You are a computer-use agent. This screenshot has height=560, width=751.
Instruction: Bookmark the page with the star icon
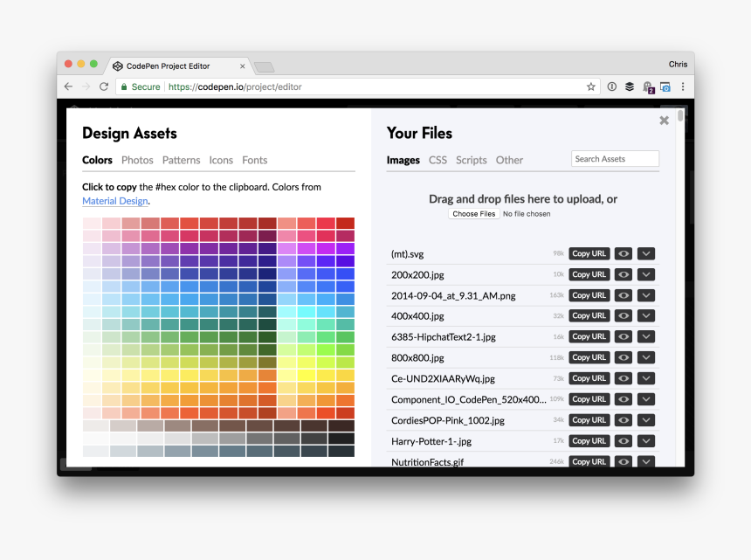click(x=590, y=86)
